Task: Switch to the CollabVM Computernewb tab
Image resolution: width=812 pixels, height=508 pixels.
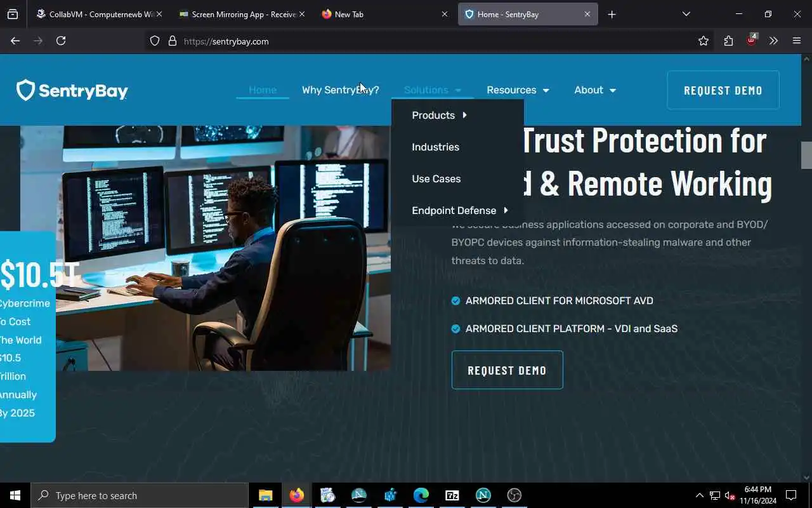Action: pyautogui.click(x=95, y=14)
